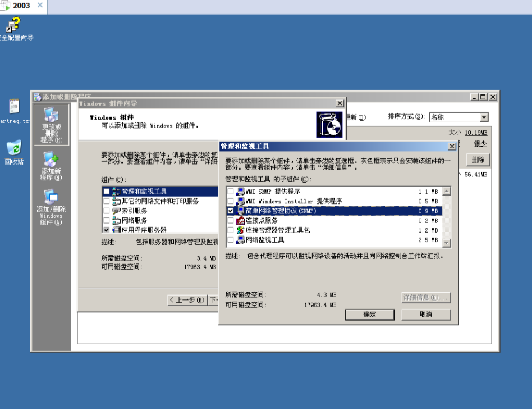Open 添加/删除 Windows 组件 in sidebar

point(51,207)
